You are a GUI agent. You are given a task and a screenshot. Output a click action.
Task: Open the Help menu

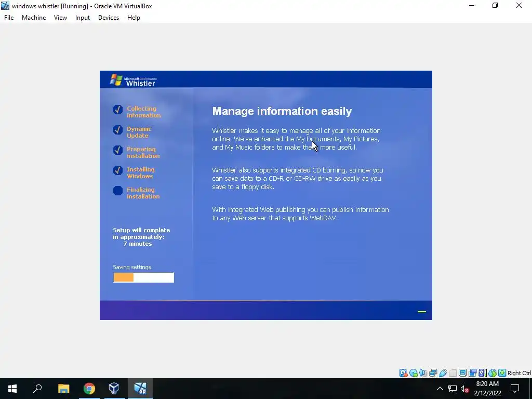[134, 18]
